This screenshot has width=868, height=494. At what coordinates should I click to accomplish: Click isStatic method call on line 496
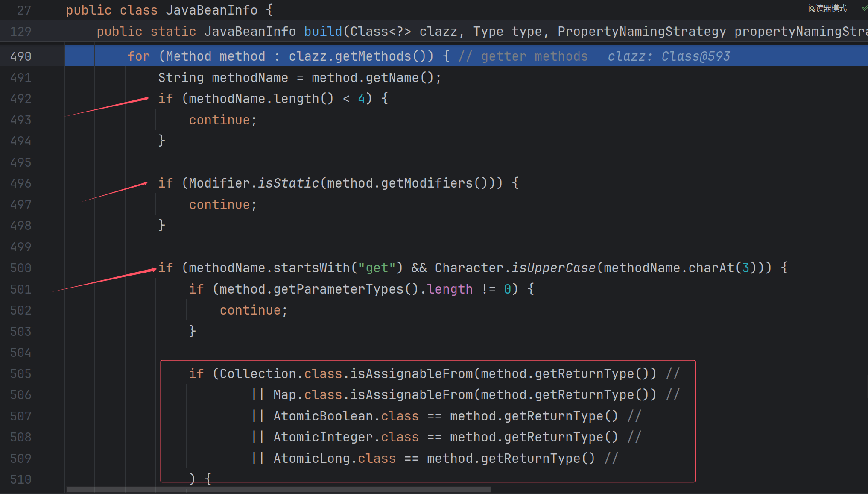coord(288,183)
